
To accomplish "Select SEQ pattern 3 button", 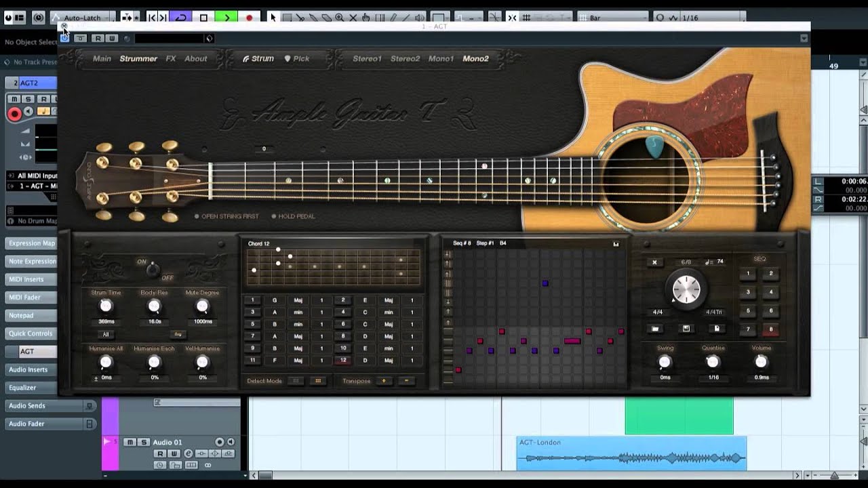I will tap(749, 292).
